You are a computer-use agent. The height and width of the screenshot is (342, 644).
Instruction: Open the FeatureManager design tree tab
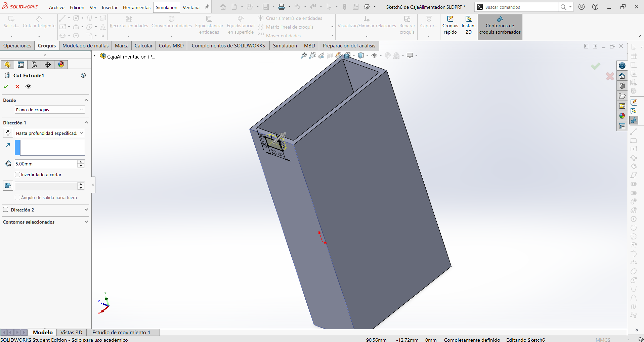7,65
